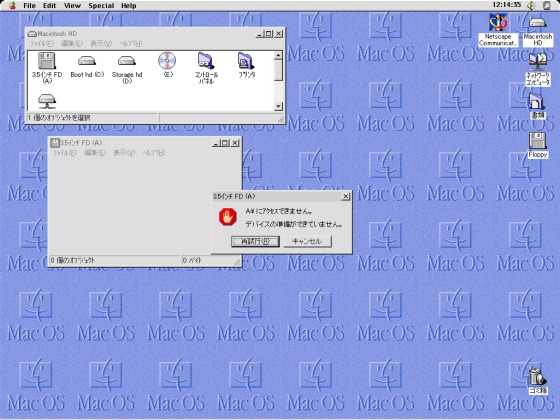
Task: Click the 0 objects status text in FD window
Action: tap(73, 260)
